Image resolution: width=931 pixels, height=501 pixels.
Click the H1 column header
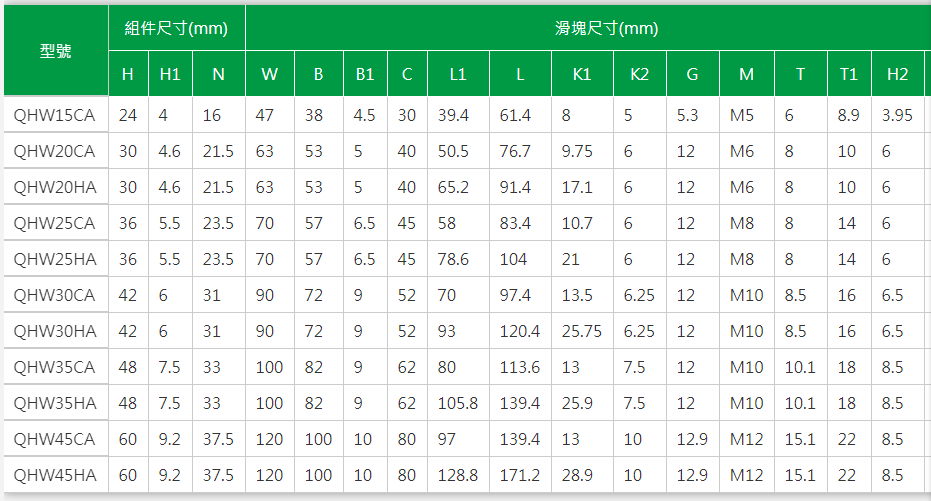pos(170,74)
